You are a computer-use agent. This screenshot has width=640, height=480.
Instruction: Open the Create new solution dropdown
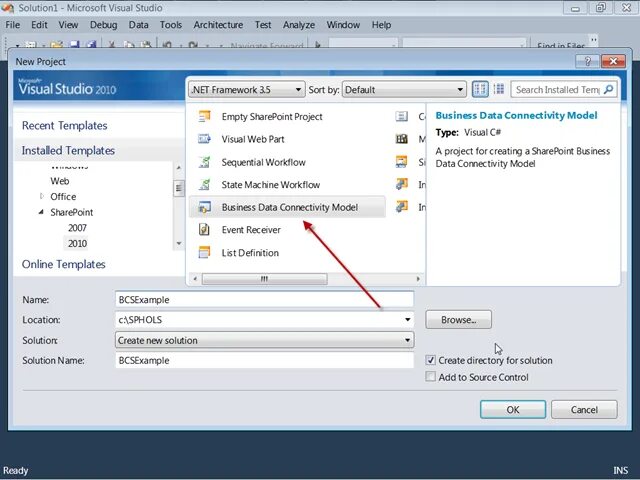click(x=264, y=340)
